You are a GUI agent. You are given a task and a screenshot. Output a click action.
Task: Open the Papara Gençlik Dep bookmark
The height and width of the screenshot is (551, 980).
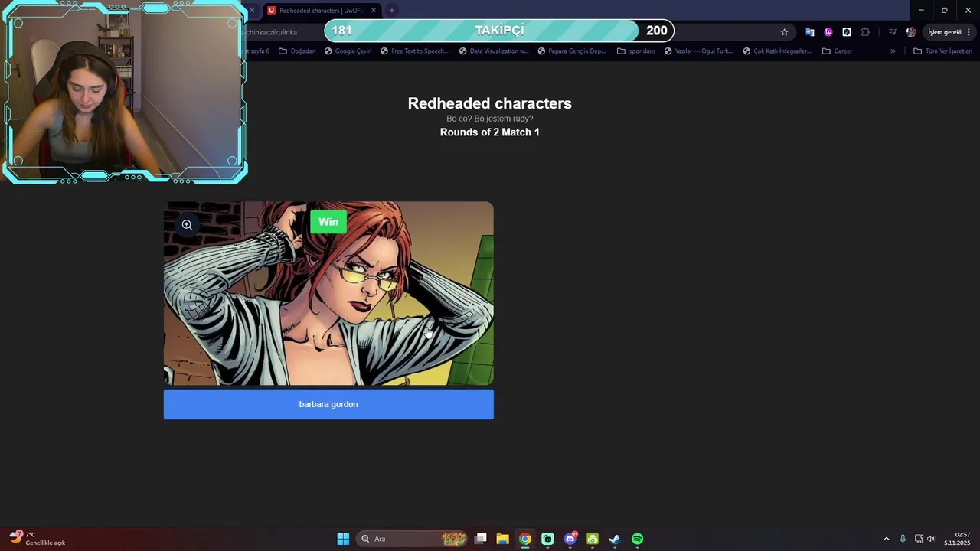[572, 51]
